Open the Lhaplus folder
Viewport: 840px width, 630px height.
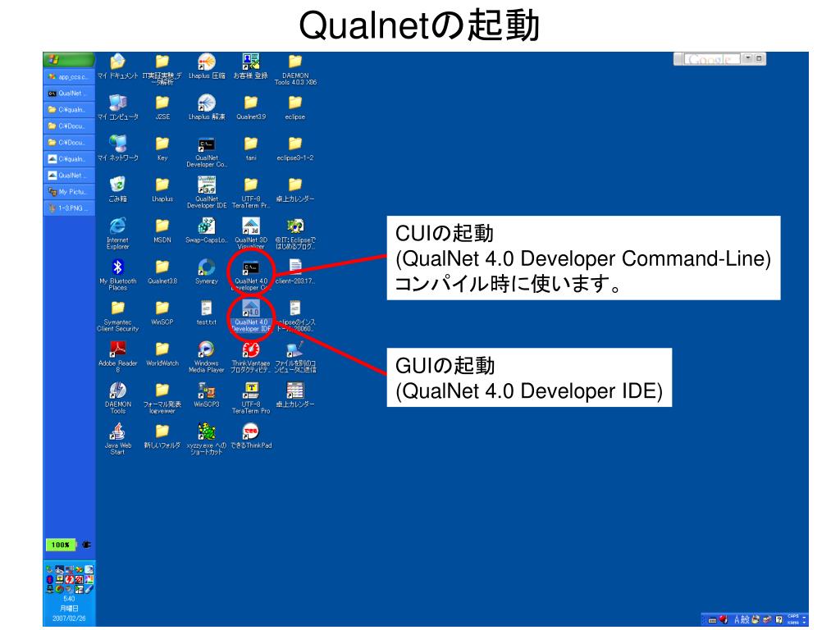(162, 189)
